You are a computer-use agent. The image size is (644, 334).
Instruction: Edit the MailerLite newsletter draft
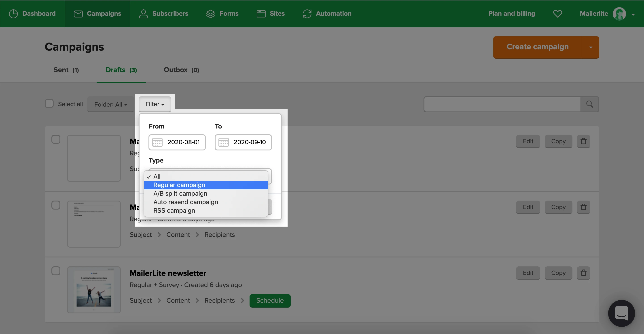528,273
